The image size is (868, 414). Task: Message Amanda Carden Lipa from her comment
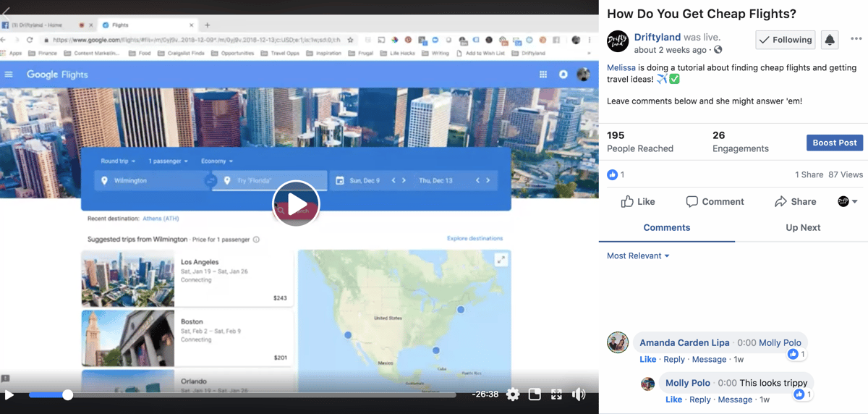point(709,360)
